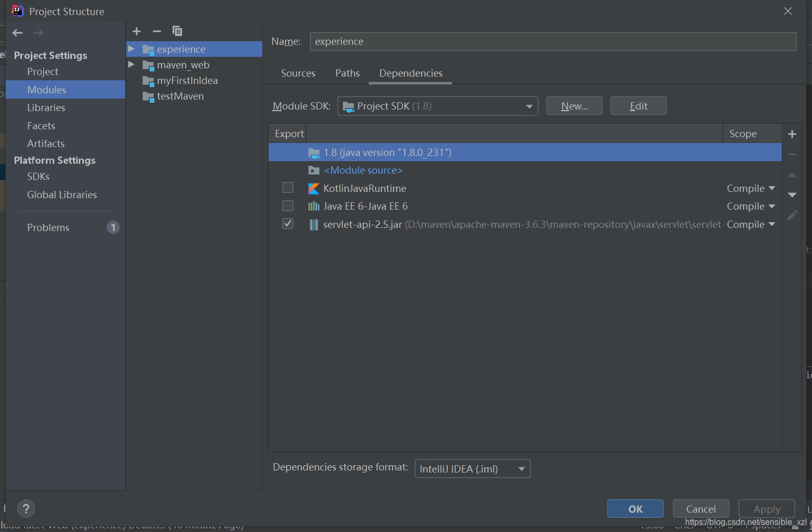Expand the experience module tree node
Image resolution: width=812 pixels, height=532 pixels.
pyautogui.click(x=131, y=49)
